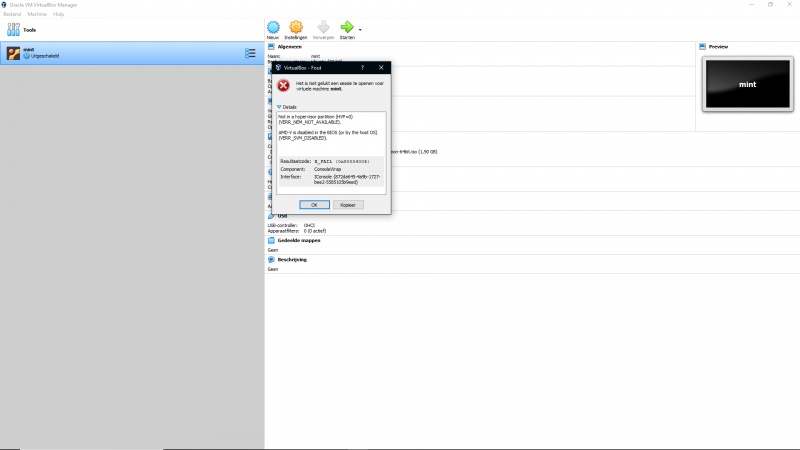This screenshot has width=800, height=450.
Task: Click the USB-controller OHCI value
Action: pyautogui.click(x=309, y=225)
